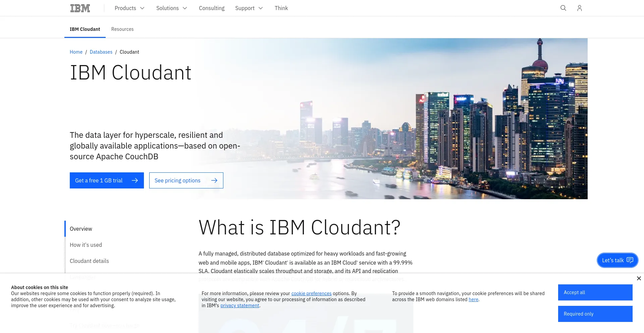Close the cookie banner with X
Viewport: 644px width, 333px height.
tap(639, 278)
